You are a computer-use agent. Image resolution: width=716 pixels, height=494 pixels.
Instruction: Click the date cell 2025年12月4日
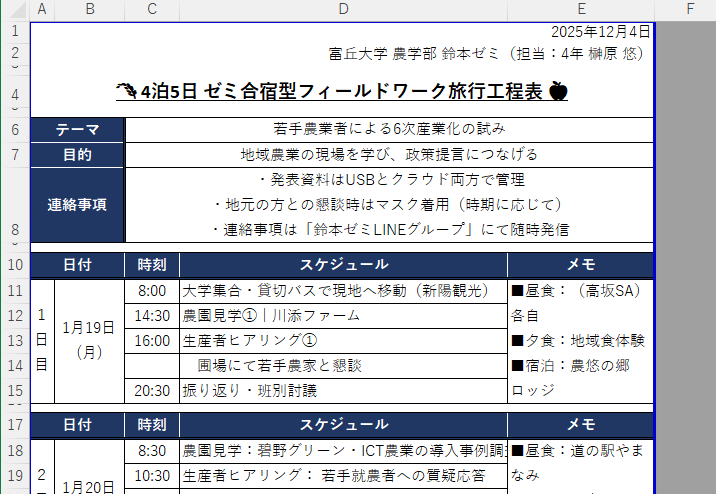[600, 32]
